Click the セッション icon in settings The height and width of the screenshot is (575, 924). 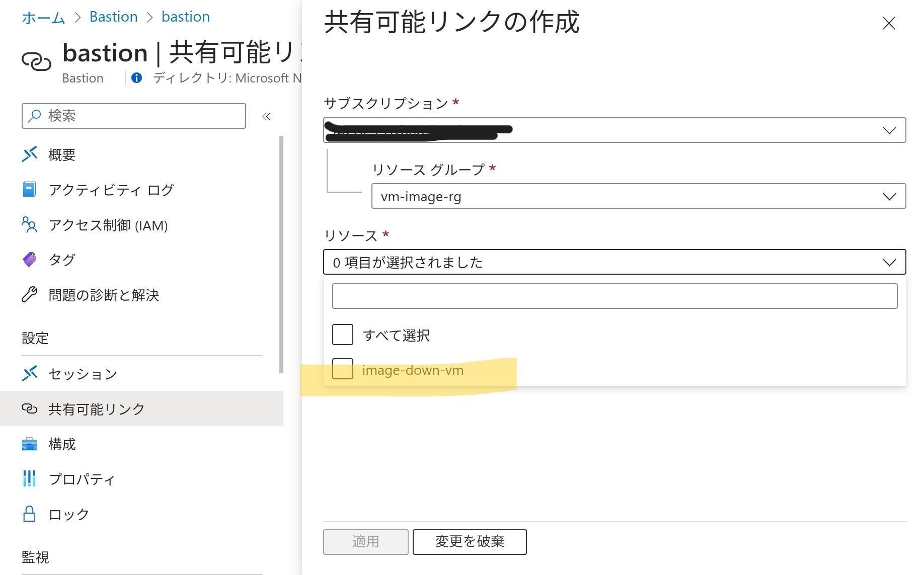(x=30, y=374)
